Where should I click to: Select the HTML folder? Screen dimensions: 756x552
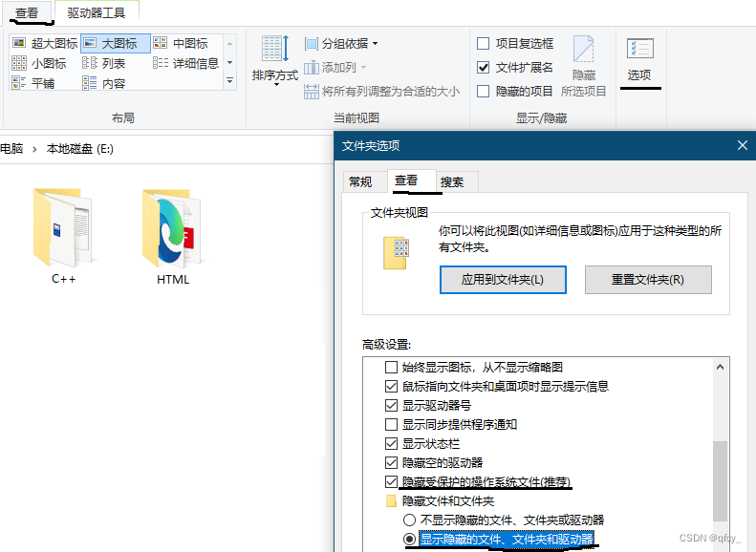pyautogui.click(x=173, y=236)
